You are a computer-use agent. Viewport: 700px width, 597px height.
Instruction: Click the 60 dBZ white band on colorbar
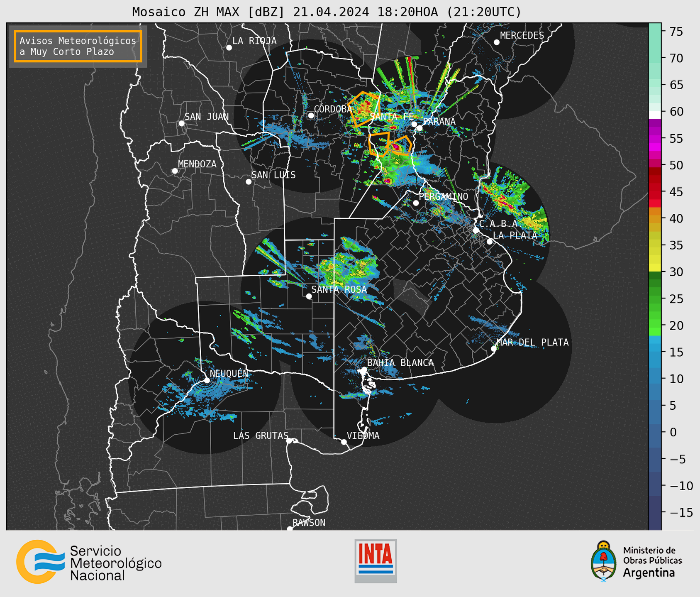point(654,115)
